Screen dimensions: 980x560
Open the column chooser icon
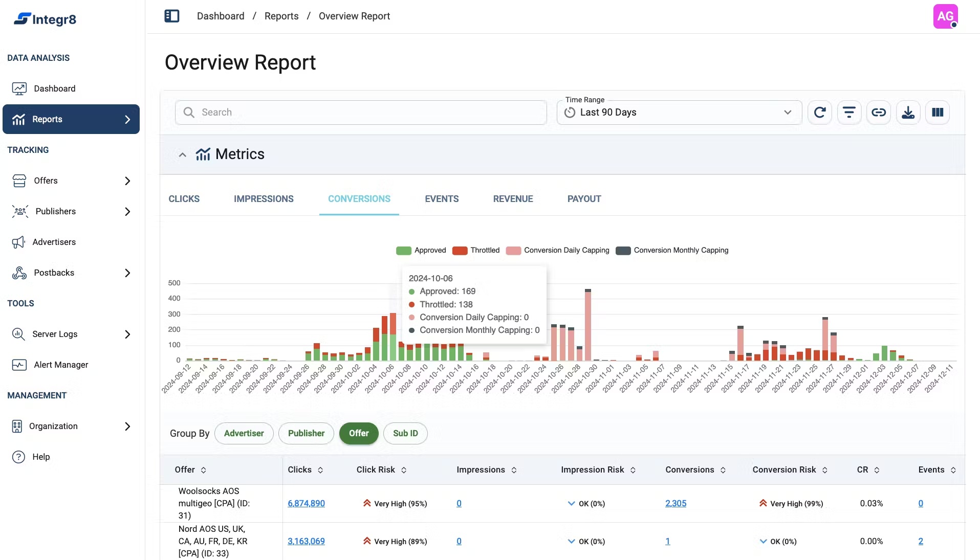click(x=938, y=113)
